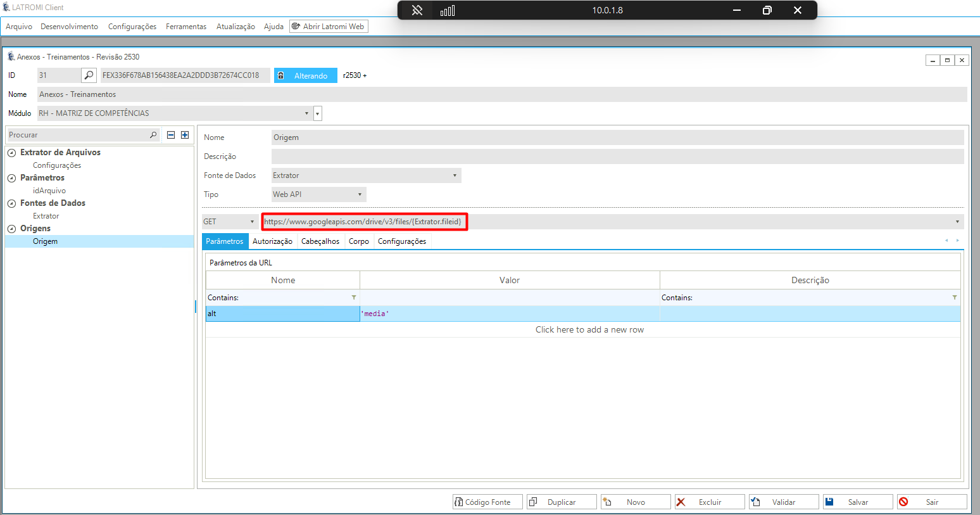
Task: Collapse the Extrator de Arquivos tree node
Action: pos(11,153)
